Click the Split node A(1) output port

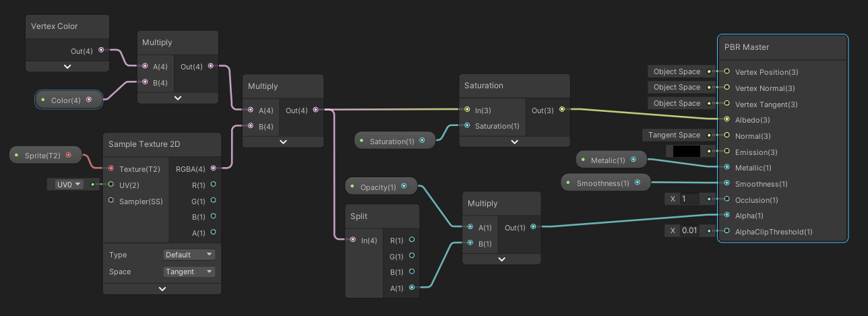pyautogui.click(x=412, y=288)
